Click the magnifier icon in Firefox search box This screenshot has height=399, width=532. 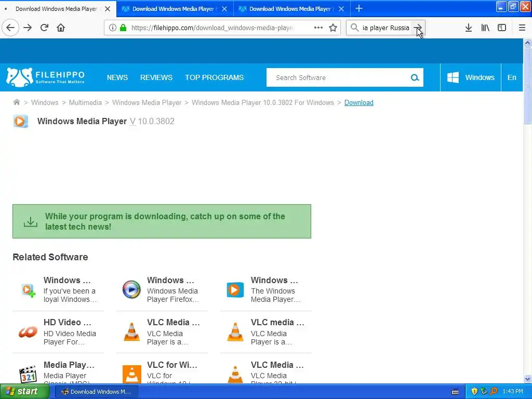[354, 28]
